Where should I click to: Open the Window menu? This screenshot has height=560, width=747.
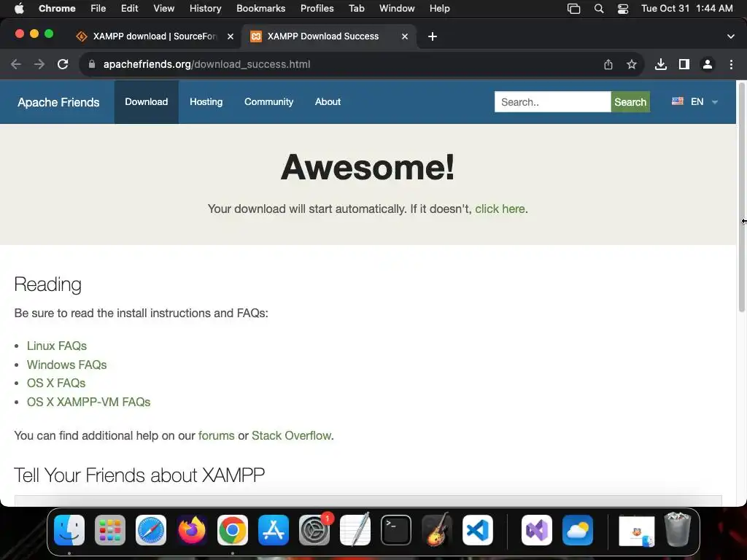pyautogui.click(x=397, y=9)
